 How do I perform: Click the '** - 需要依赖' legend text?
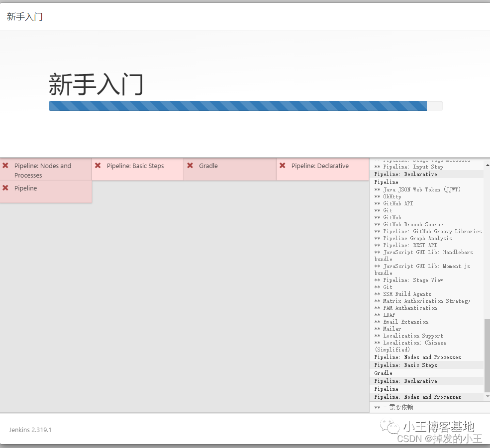[x=394, y=407]
